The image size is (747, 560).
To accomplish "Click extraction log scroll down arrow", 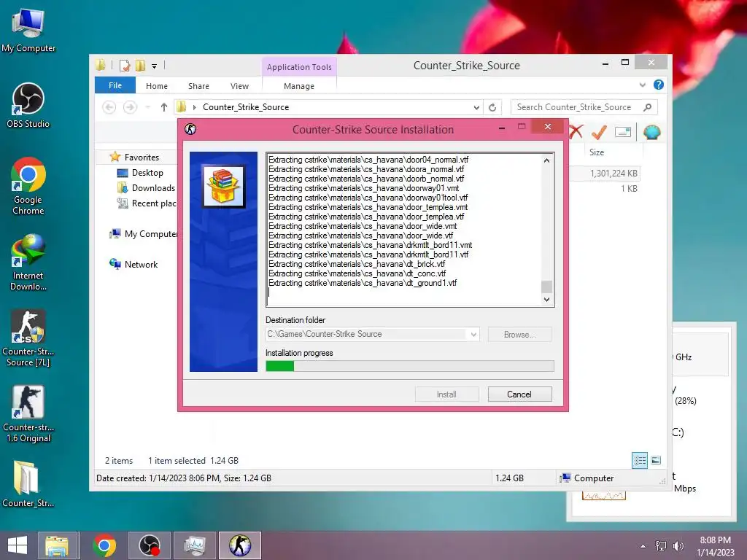I will [546, 300].
